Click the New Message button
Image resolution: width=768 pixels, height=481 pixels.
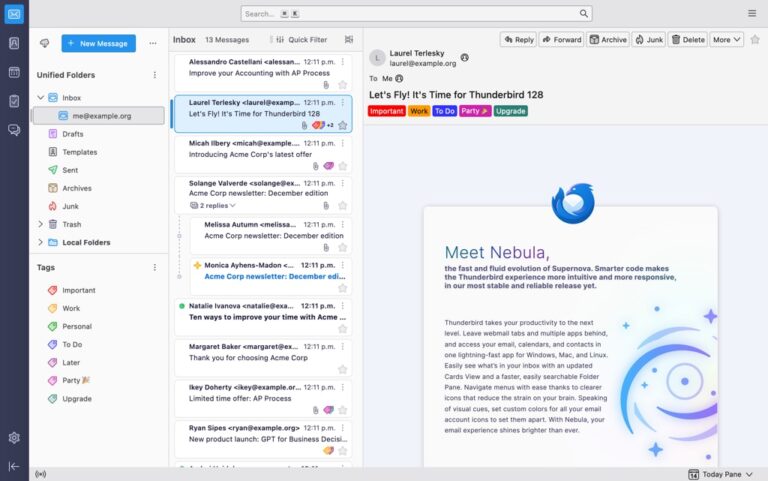pos(98,44)
